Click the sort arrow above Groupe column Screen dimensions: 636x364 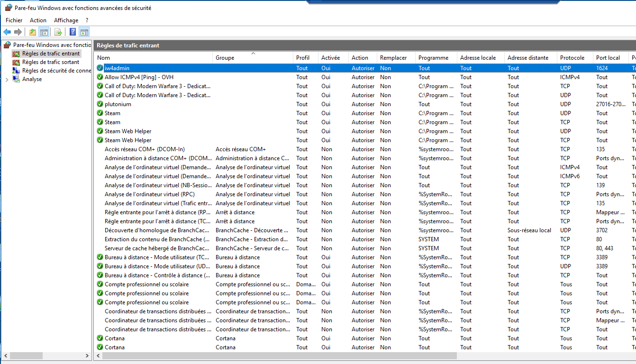253,54
